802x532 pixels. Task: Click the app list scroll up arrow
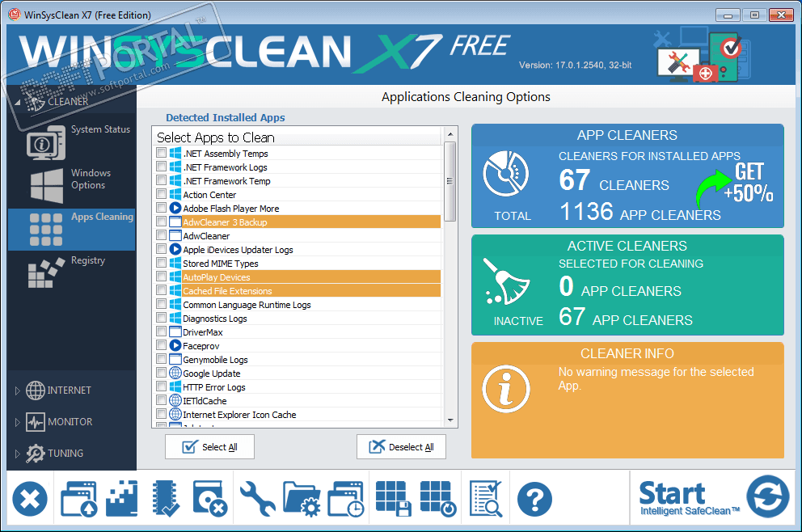pos(450,134)
